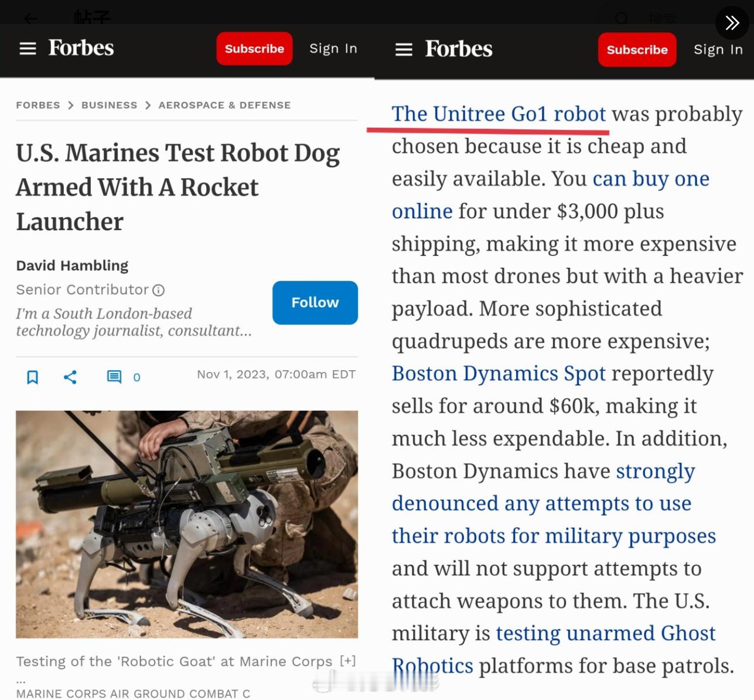The height and width of the screenshot is (700, 754).
Task: Open the left Forbes hamburger menu
Action: (28, 49)
